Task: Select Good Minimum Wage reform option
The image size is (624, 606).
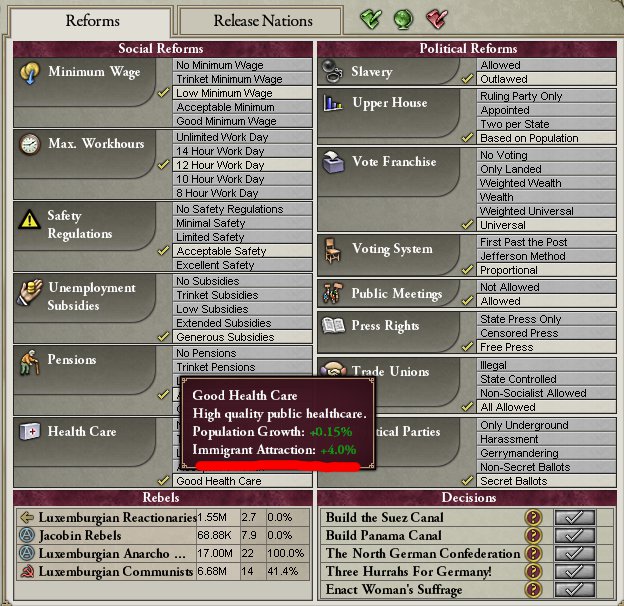Action: click(242, 121)
